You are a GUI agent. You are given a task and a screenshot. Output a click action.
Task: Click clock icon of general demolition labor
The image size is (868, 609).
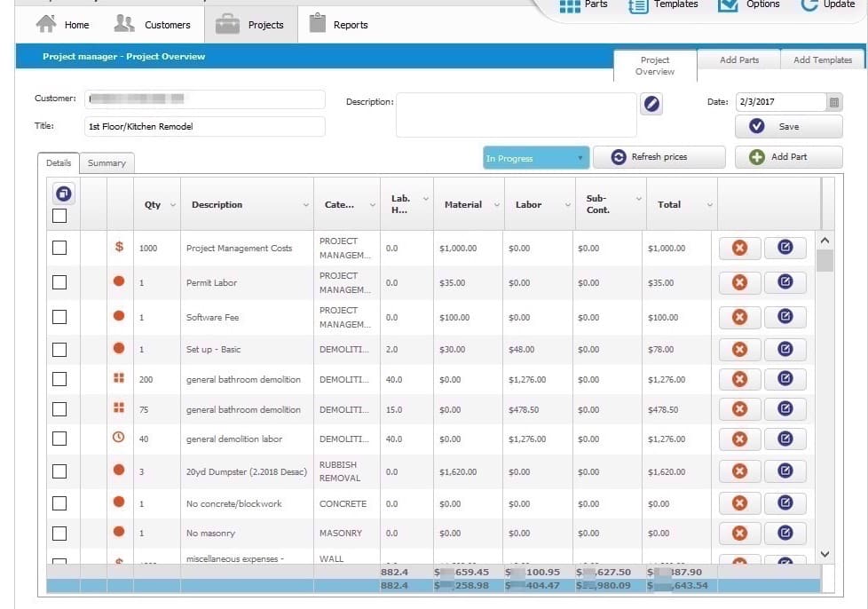tap(118, 437)
